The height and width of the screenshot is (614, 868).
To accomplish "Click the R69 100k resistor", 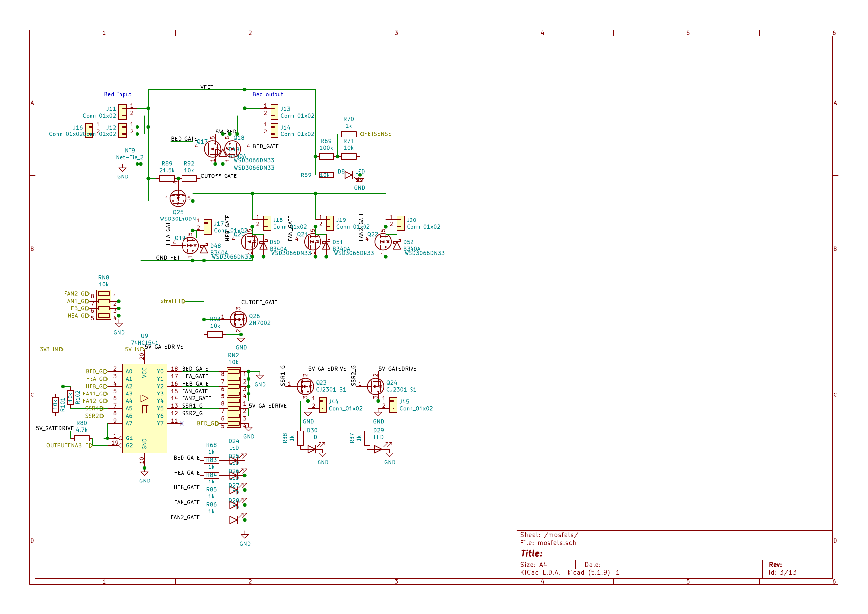I will pyautogui.click(x=326, y=156).
